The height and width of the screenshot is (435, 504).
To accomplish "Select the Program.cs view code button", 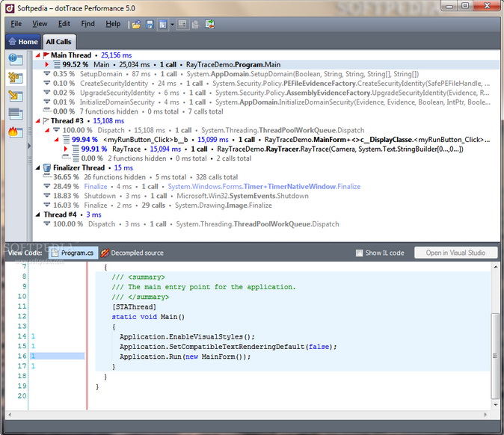I will (73, 253).
